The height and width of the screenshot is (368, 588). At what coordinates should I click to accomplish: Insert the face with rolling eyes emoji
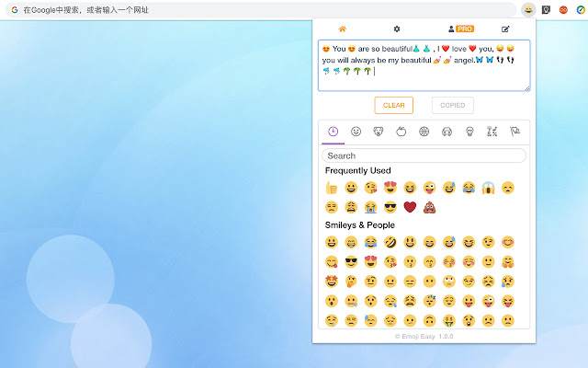coord(449,282)
